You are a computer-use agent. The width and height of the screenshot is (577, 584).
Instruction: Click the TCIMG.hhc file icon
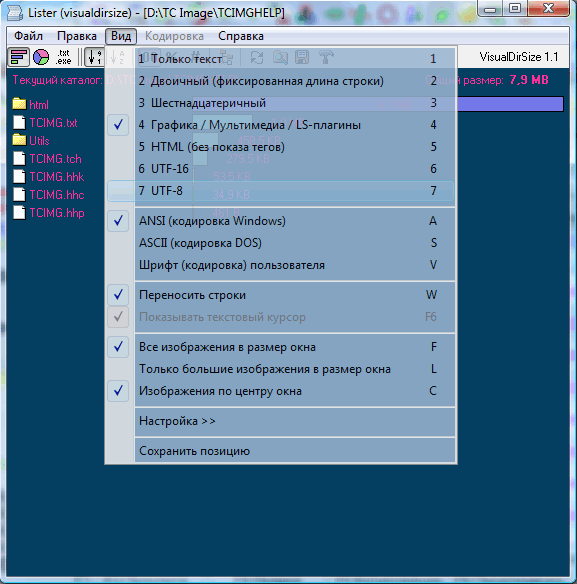click(x=19, y=194)
